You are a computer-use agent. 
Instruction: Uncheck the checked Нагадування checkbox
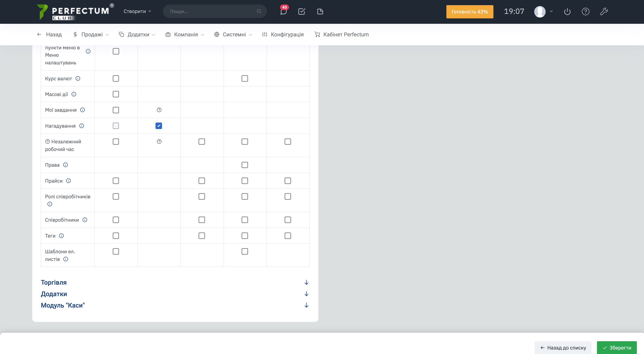(159, 126)
